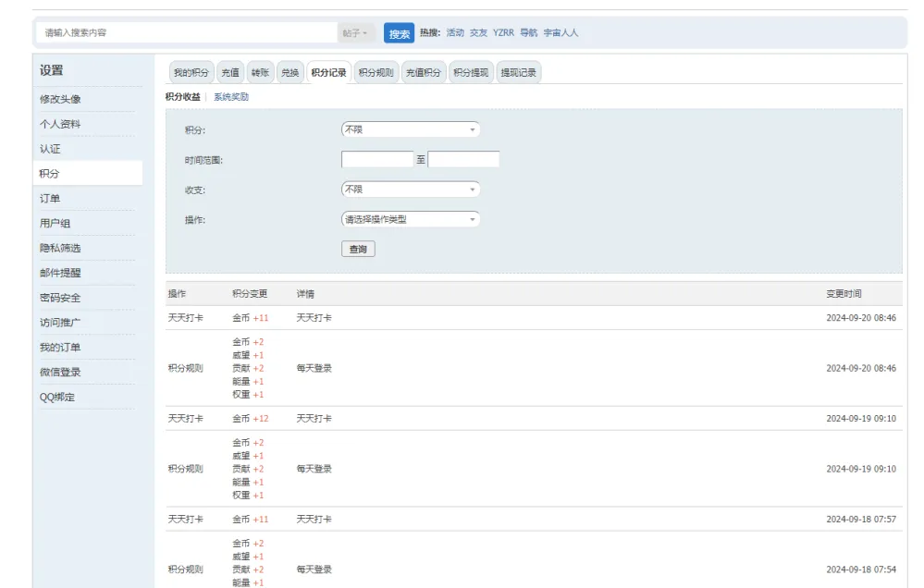Open 微信登录 from the sidebar
924x588 pixels.
58,372
